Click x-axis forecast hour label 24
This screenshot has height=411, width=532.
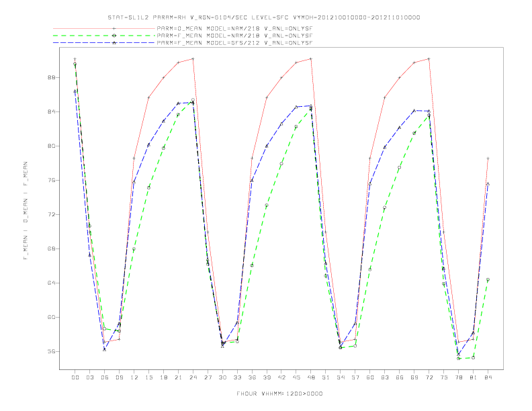pos(193,377)
